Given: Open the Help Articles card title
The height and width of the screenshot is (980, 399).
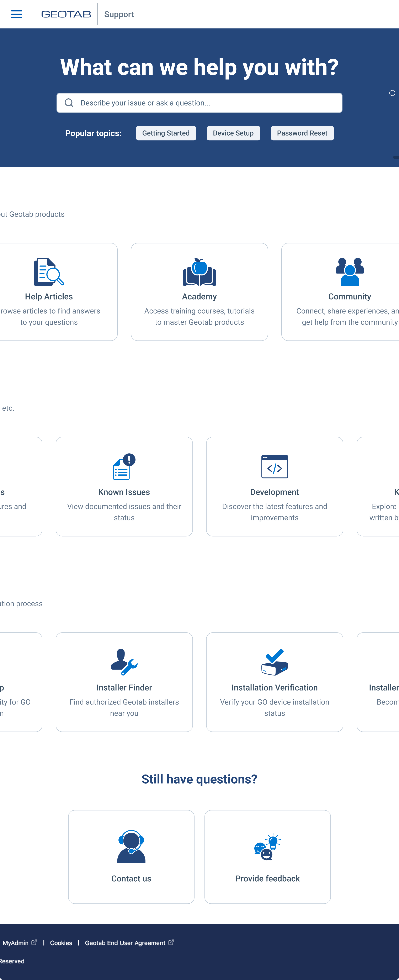Looking at the screenshot, I should pyautogui.click(x=49, y=297).
